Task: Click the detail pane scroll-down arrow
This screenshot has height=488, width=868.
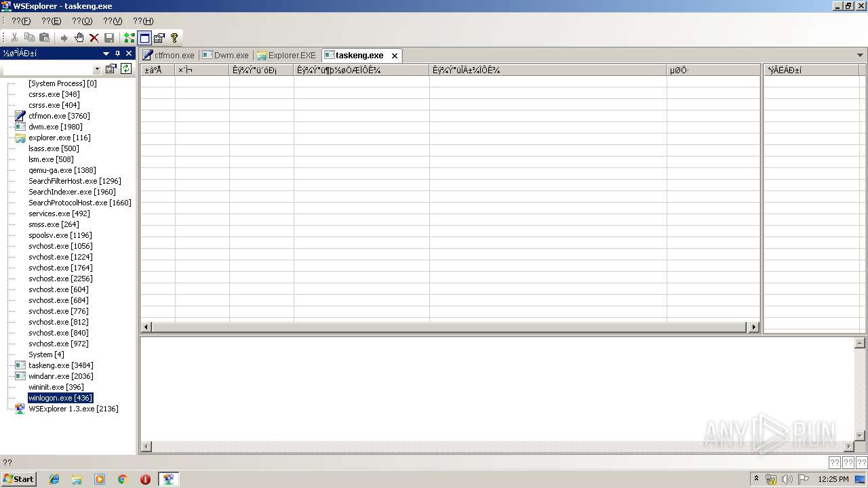Action: click(x=860, y=436)
